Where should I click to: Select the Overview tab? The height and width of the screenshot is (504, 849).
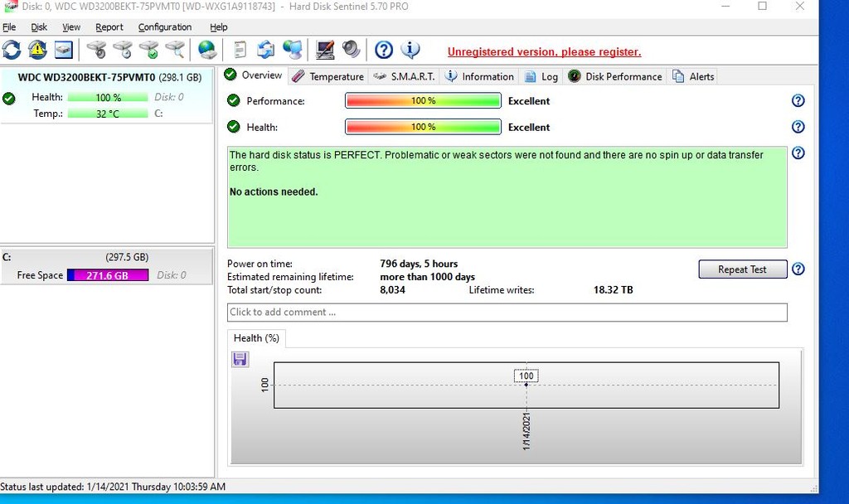(x=254, y=75)
